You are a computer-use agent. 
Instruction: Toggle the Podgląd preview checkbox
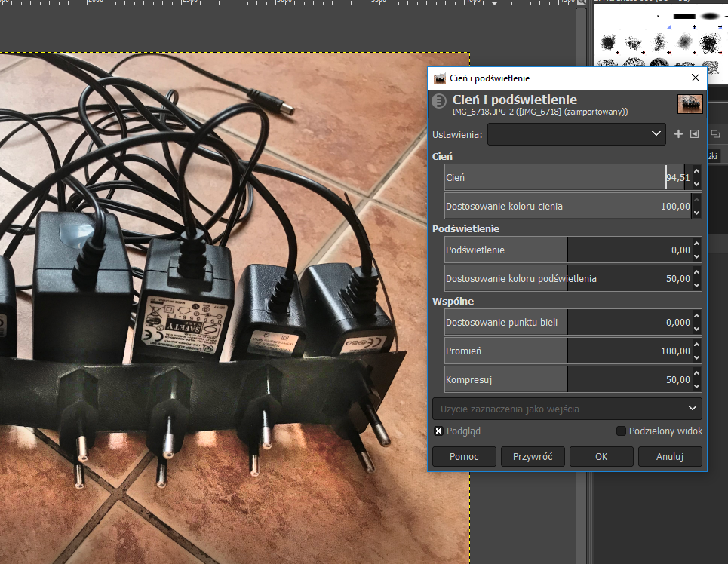438,431
